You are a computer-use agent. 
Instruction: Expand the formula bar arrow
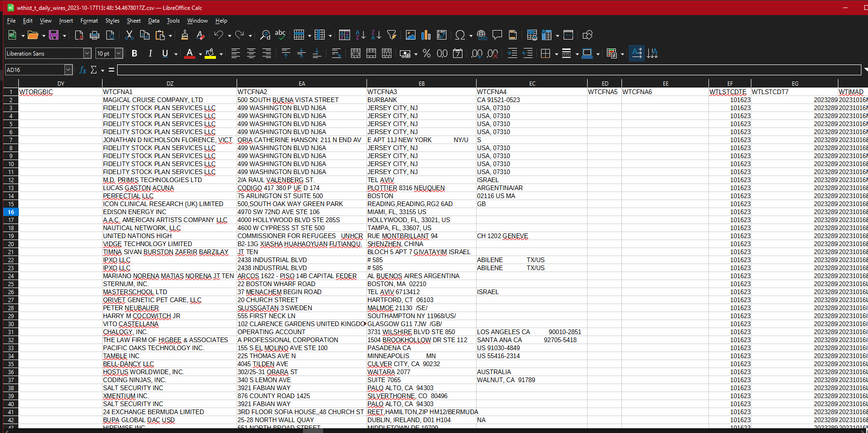coord(865,70)
